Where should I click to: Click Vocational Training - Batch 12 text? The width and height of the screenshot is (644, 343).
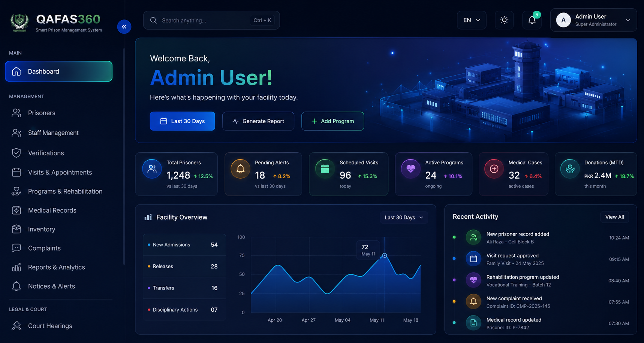518,285
